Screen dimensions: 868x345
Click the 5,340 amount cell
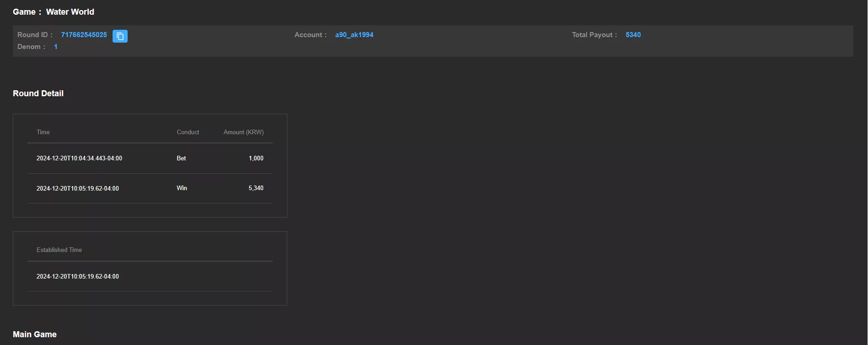tap(256, 188)
